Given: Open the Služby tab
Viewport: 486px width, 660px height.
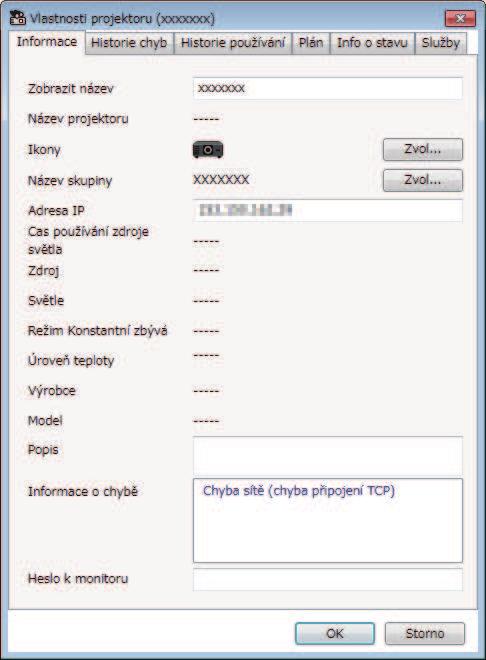Looking at the screenshot, I should (441, 43).
